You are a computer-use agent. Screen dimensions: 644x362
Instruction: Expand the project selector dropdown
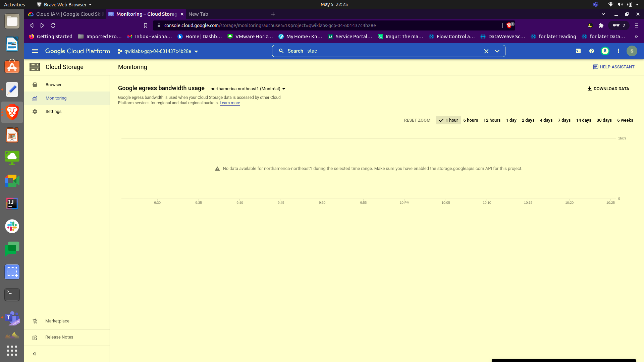pos(197,51)
